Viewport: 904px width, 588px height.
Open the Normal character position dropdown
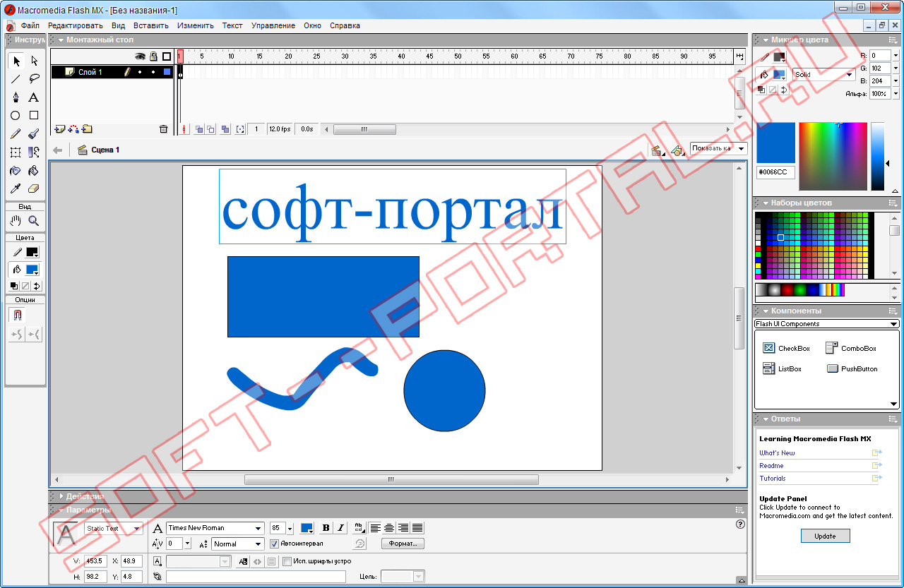[238, 544]
